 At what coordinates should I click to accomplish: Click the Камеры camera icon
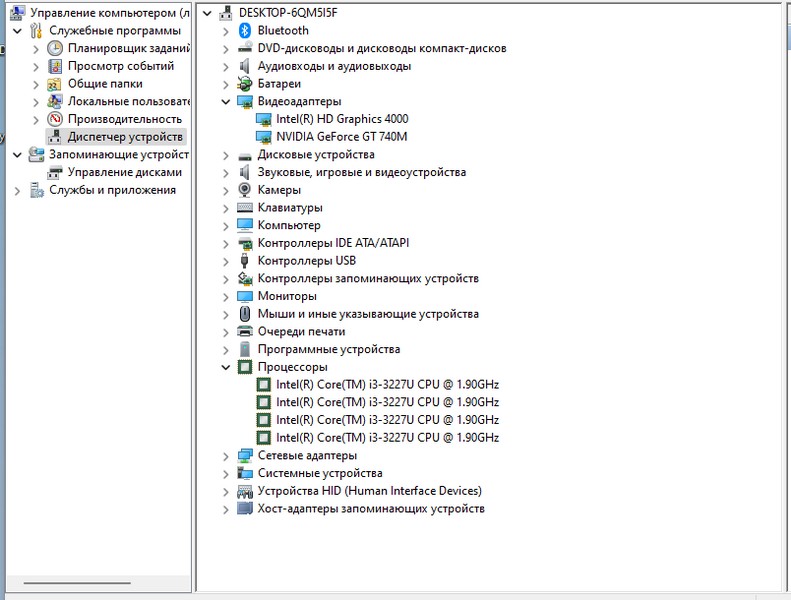[245, 190]
